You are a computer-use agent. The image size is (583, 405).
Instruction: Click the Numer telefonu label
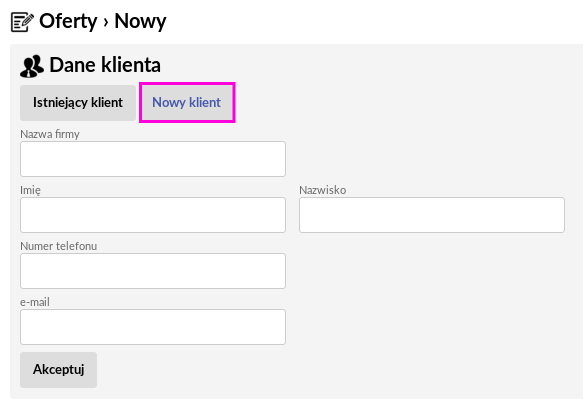58,246
